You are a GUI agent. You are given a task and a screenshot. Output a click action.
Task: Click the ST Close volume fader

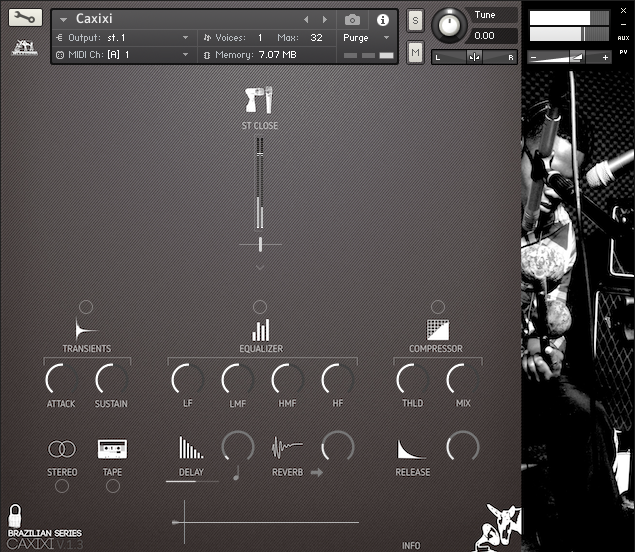point(260,190)
